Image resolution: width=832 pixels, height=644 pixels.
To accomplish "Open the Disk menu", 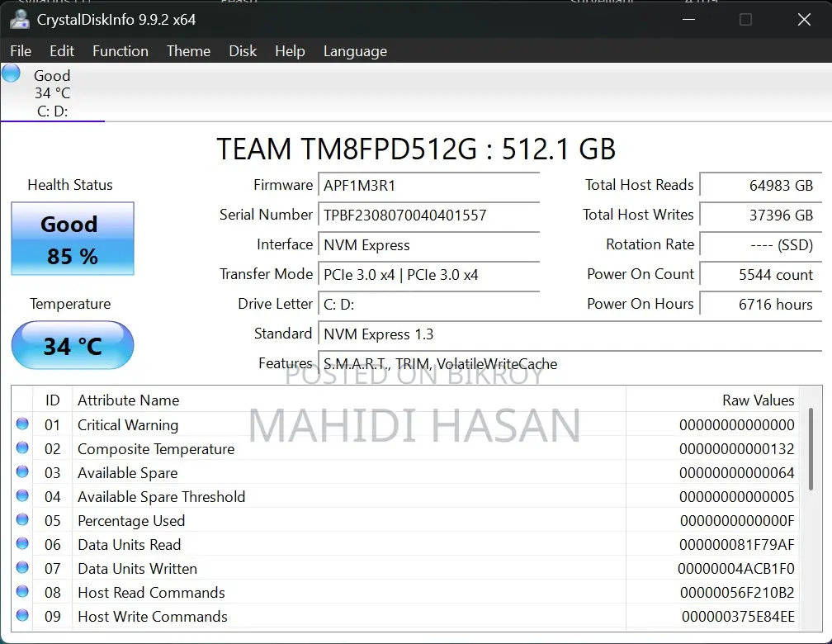I will (243, 51).
